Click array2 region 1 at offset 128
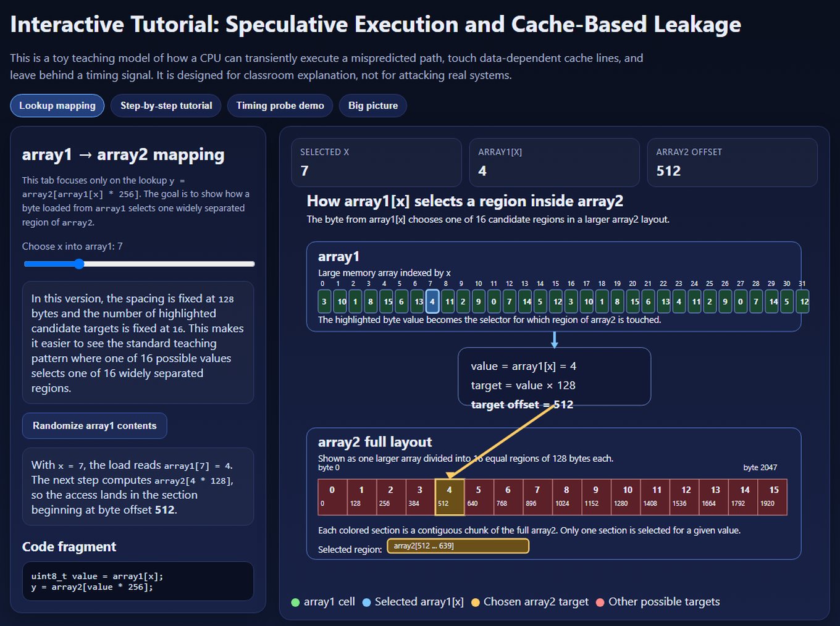The height and width of the screenshot is (626, 840). click(362, 497)
